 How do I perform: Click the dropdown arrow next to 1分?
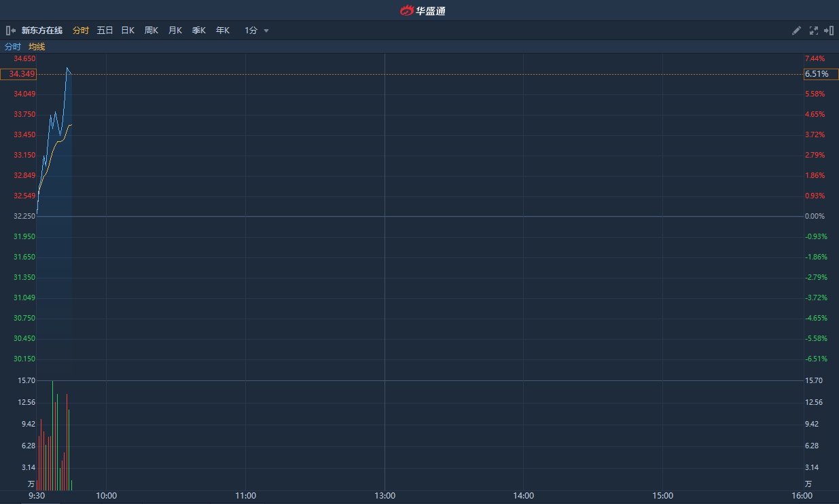266,31
